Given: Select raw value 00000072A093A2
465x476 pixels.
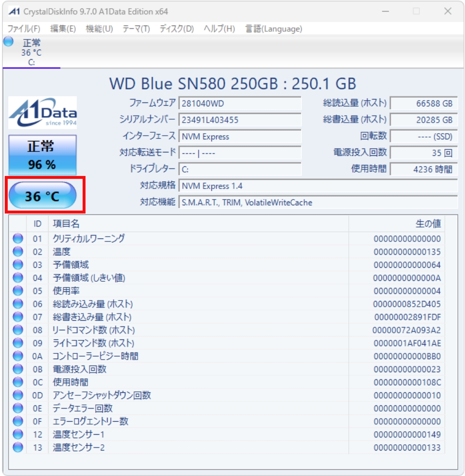Looking at the screenshot, I should coord(407,330).
